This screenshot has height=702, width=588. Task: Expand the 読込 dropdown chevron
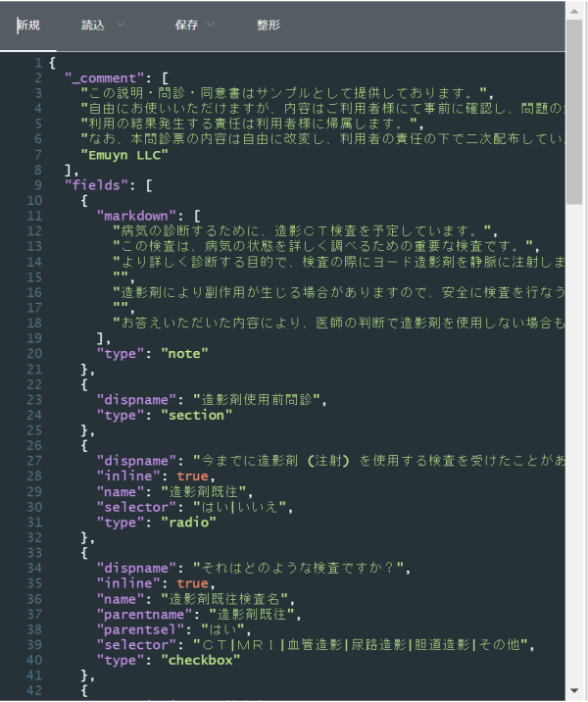pos(121,25)
